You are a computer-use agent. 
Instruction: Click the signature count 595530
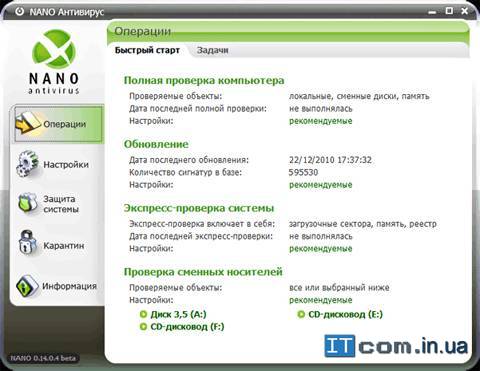coord(303,172)
